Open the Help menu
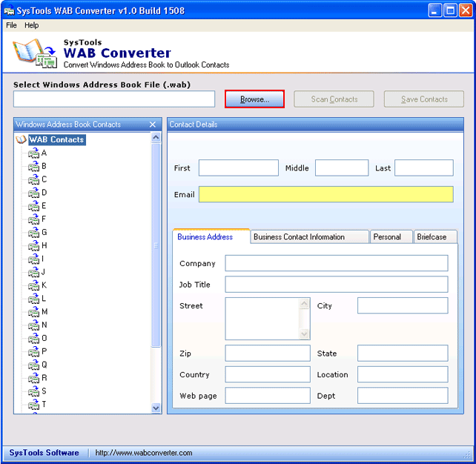This screenshot has width=476, height=464. pos(32,25)
